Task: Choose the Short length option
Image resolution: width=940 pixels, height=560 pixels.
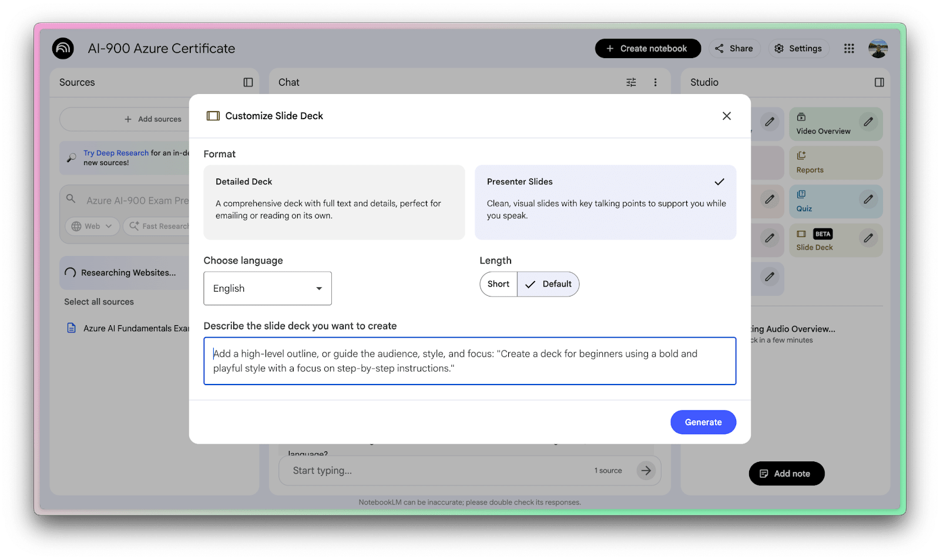Action: 498,284
